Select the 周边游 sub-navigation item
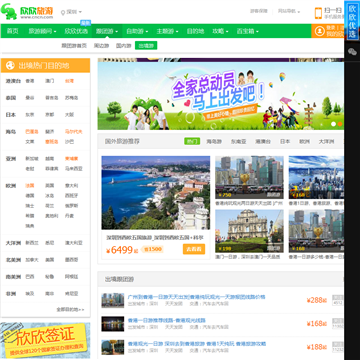The height and width of the screenshot is (360, 360). pos(101,46)
